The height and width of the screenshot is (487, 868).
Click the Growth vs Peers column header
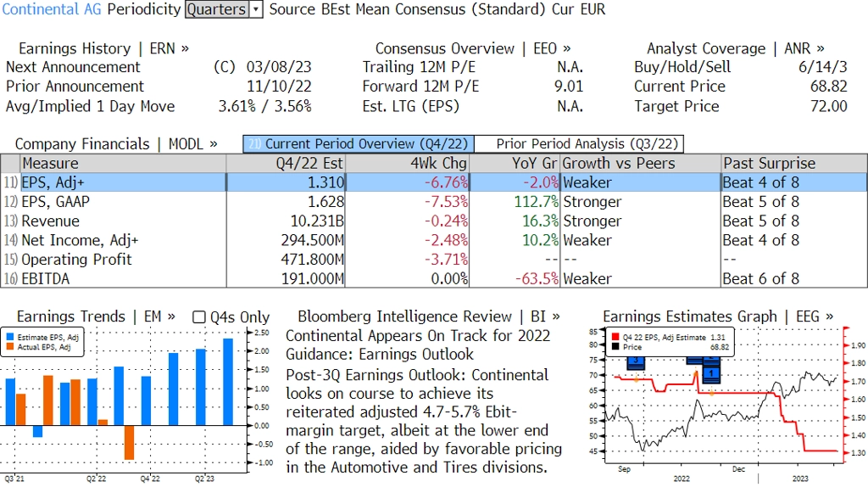click(641, 164)
